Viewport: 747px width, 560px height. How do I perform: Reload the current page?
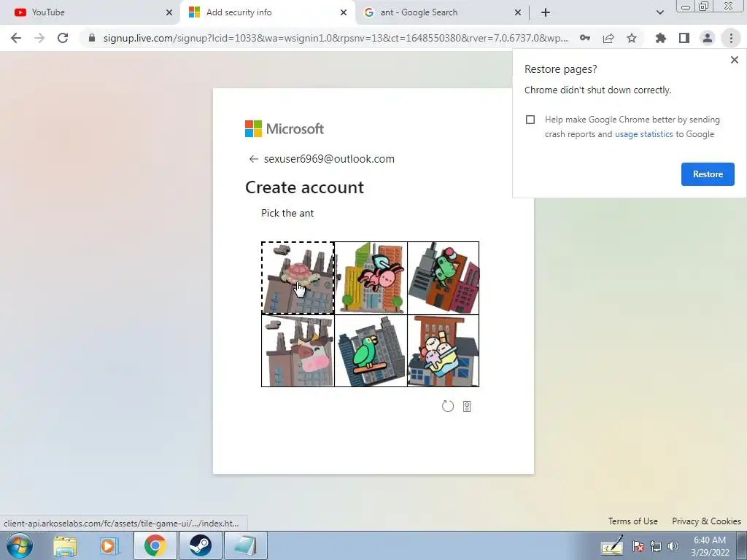tap(63, 38)
